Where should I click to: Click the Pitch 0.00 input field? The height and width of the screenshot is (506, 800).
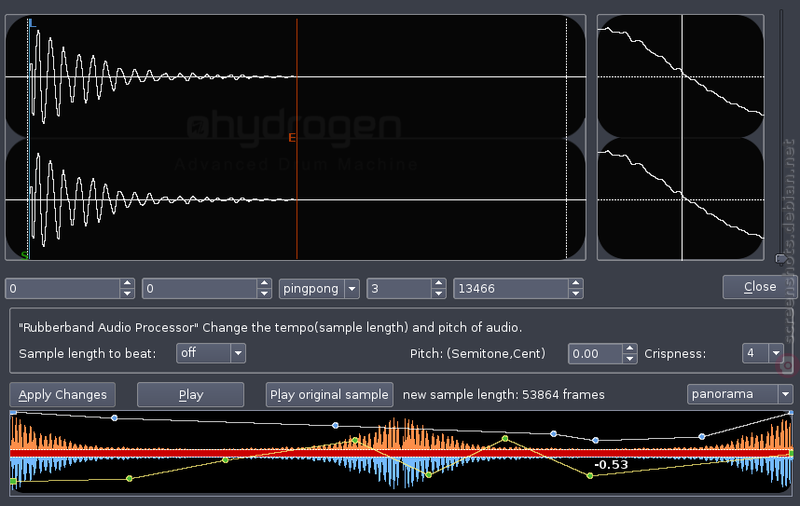tap(595, 353)
